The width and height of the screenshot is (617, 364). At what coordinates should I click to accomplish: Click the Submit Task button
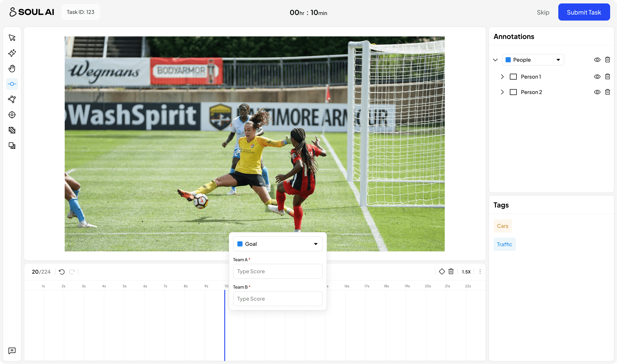click(584, 12)
